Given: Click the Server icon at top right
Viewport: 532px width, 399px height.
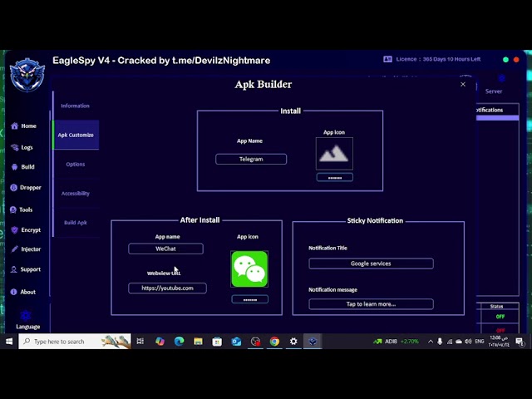Looking at the screenshot, I should [501, 79].
